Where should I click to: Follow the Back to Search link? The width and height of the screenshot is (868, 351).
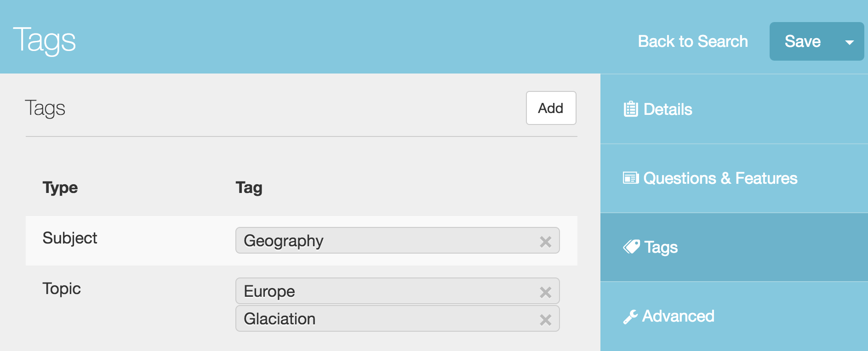(x=693, y=41)
